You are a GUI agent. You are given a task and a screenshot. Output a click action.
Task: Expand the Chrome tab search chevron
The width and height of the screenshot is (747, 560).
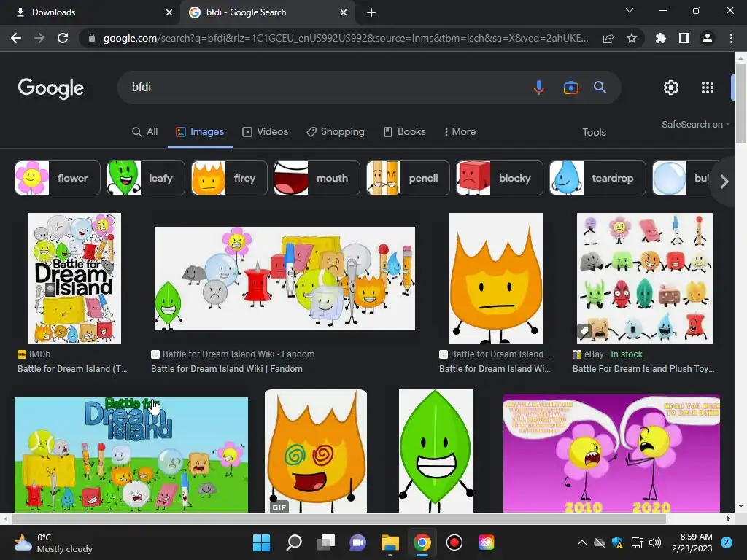(630, 10)
